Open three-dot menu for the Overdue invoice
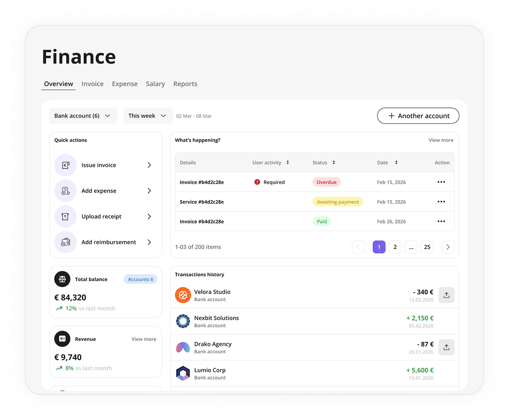Viewport: 509px width, 420px height. (441, 182)
